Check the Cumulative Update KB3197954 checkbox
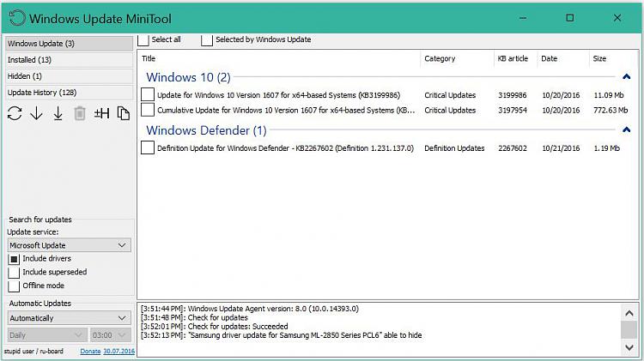The image size is (644, 361). click(148, 110)
